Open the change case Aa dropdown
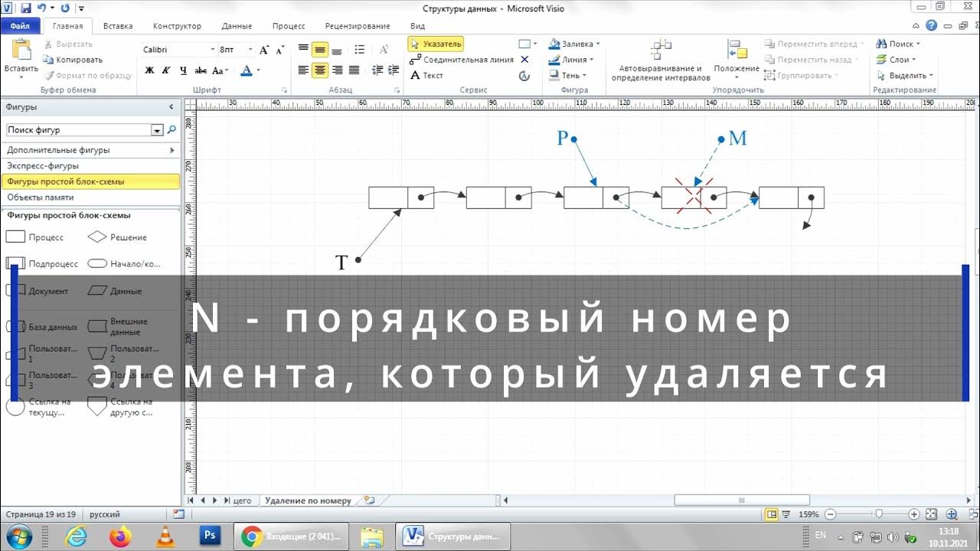The image size is (980, 551). 220,70
